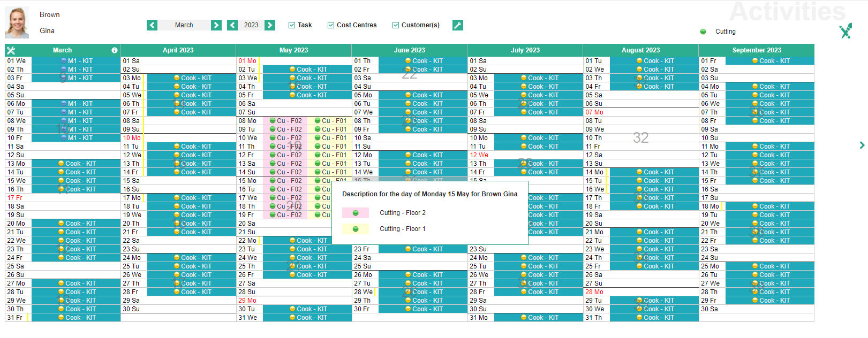This screenshot has width=868, height=338.
Task: Select the August 2023 column header
Action: tap(641, 50)
